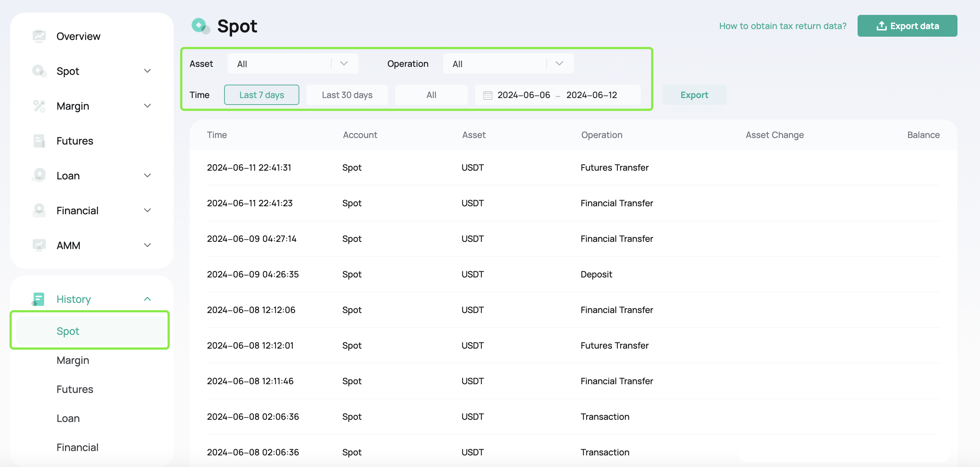Click Futures Transfer in the 22:41:31 row
This screenshot has height=467, width=980.
coord(614,168)
